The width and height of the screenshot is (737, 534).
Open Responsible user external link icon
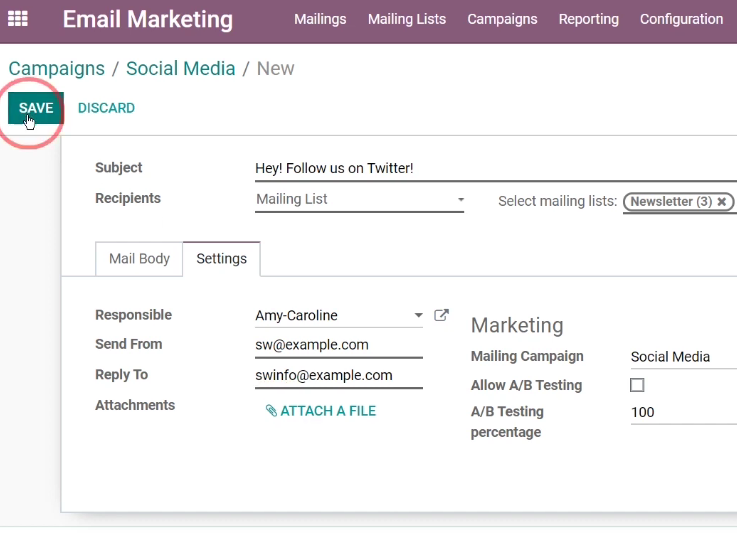tap(441, 315)
